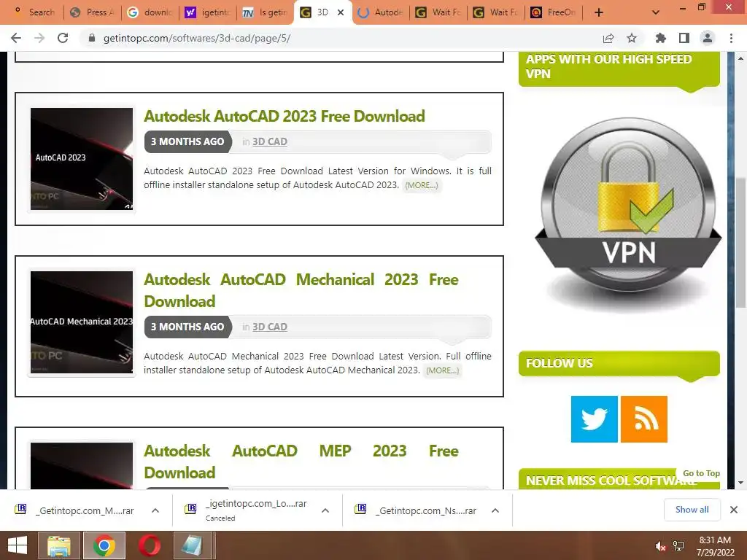Screen dimensions: 747x560
Task: Click 3D CAD category under AutoCAD 2023
Action: (x=270, y=141)
